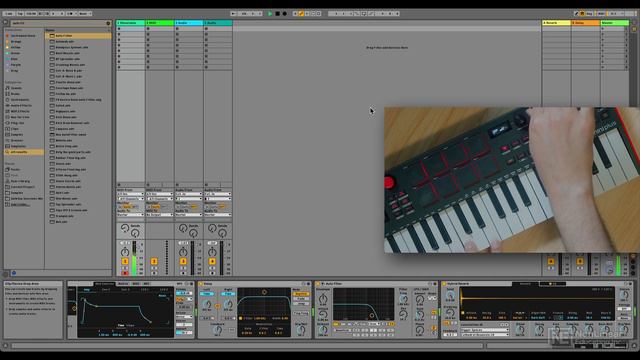This screenshot has width=640, height=360.
Task: Select the A Reverb return track header
Action: tap(556, 23)
